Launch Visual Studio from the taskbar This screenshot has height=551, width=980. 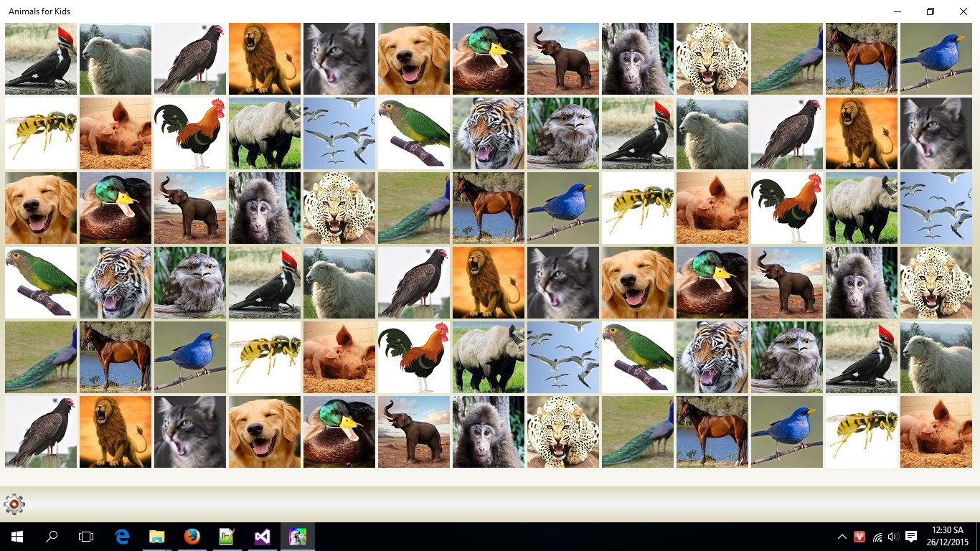click(x=262, y=536)
